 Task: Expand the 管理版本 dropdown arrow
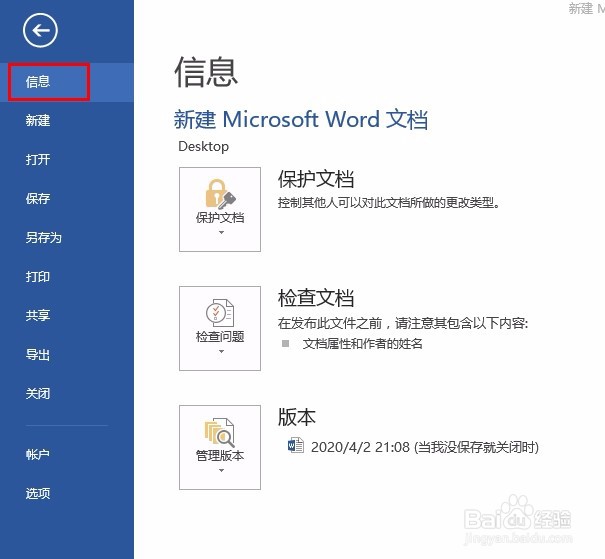click(221, 470)
